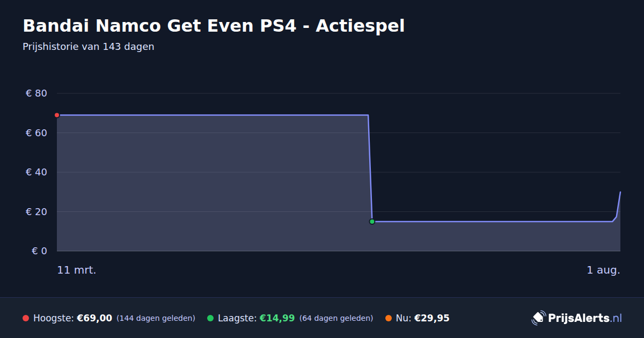Select the € 20 axis label
Viewport: 644px width, 338px height.
coord(36,211)
